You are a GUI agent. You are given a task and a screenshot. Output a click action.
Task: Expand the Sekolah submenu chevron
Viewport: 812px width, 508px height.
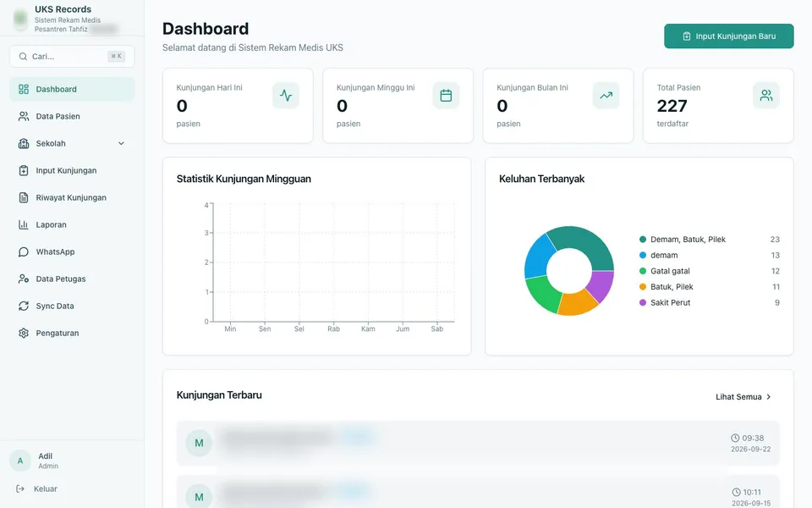(x=121, y=144)
